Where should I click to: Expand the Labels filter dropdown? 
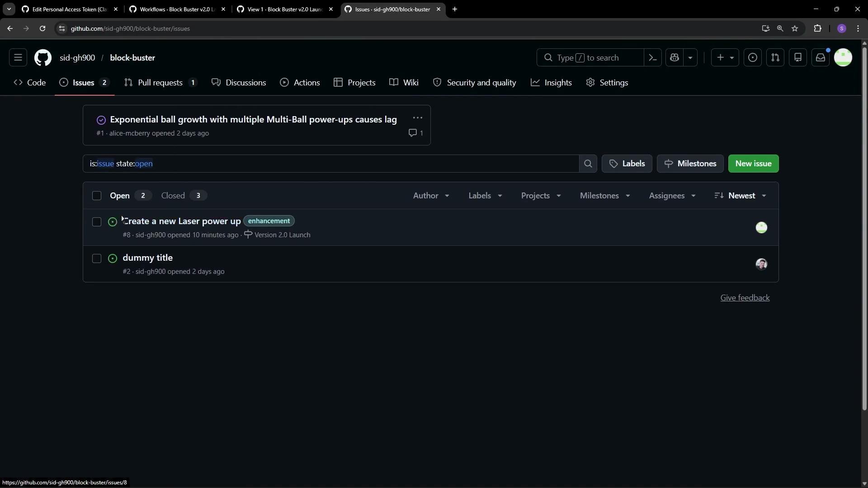485,196
